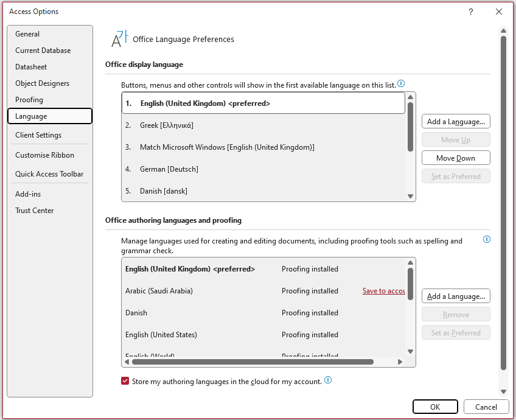Click the display language list scroll-up arrow

click(x=410, y=97)
